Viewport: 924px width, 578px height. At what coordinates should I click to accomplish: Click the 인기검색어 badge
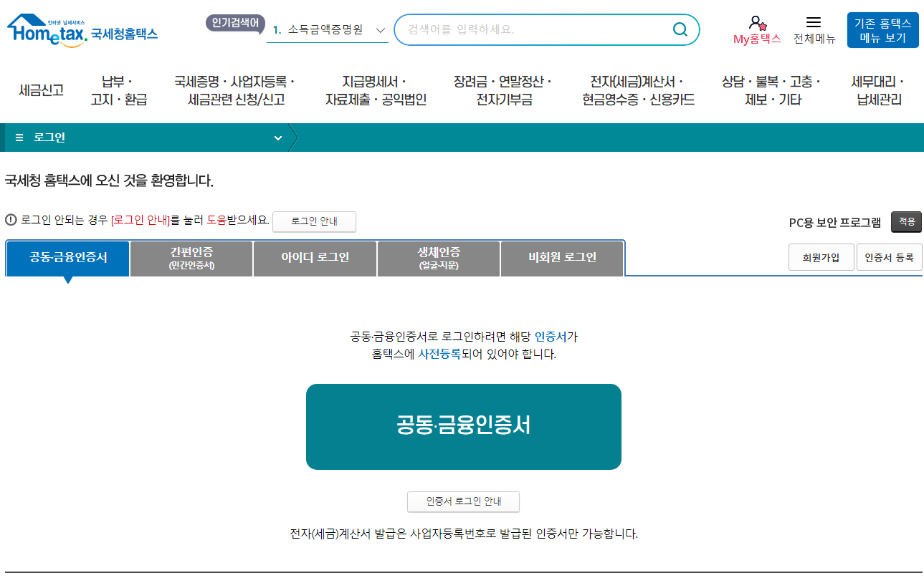click(236, 23)
